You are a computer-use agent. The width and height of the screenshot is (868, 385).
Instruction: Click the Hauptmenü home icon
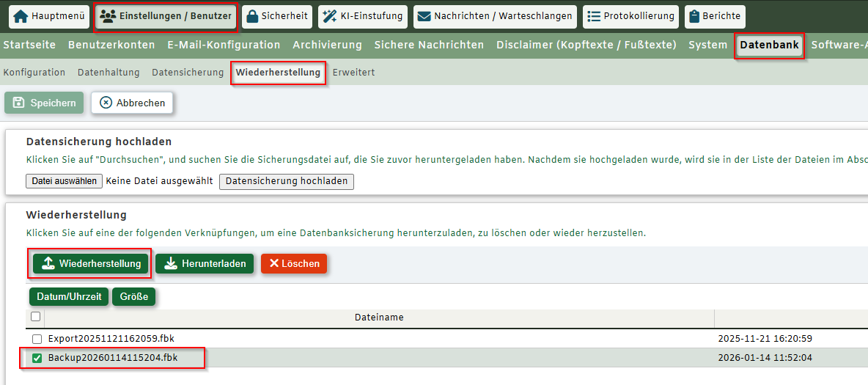click(x=21, y=16)
